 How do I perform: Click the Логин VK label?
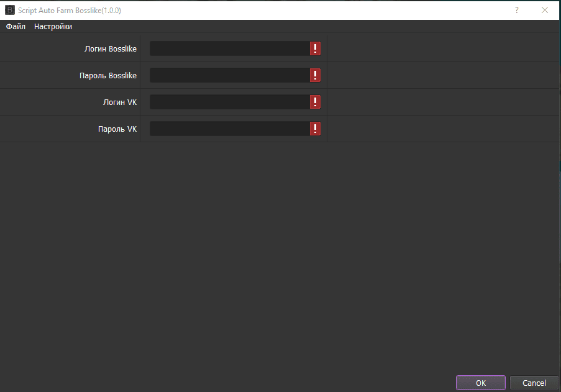119,103
